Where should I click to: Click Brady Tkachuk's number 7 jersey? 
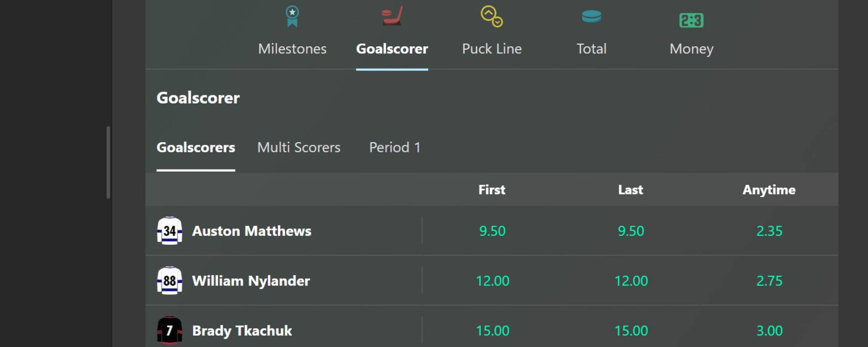pos(170,331)
